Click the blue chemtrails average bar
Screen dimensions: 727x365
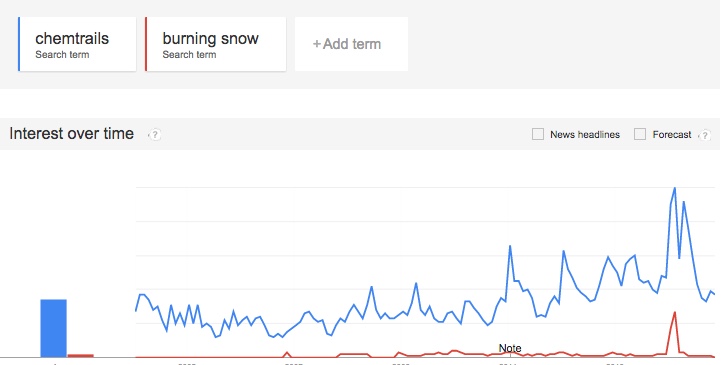click(53, 328)
